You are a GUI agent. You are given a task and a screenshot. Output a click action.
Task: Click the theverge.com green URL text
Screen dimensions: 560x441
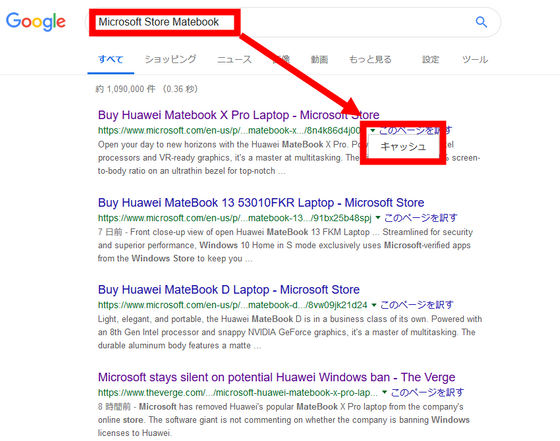238,392
